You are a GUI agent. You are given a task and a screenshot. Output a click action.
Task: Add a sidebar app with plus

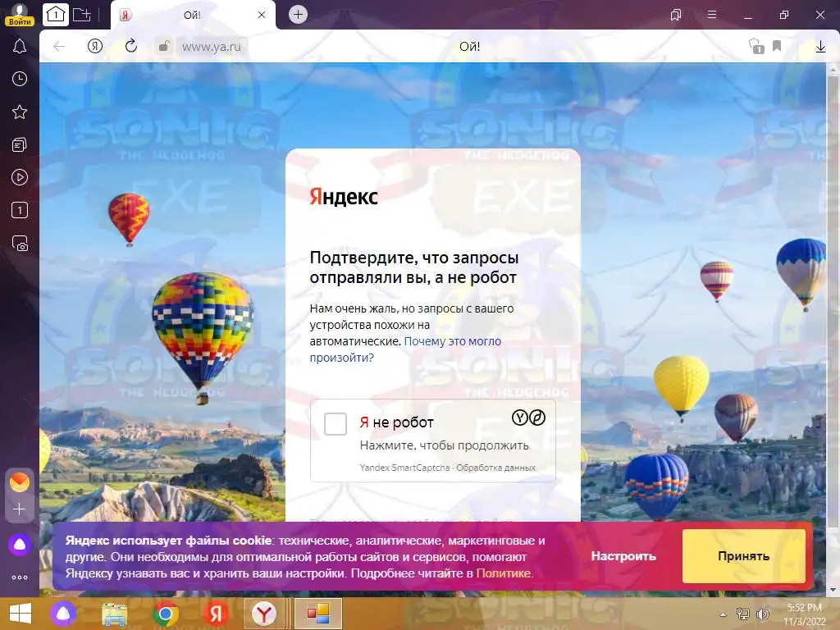(x=20, y=509)
